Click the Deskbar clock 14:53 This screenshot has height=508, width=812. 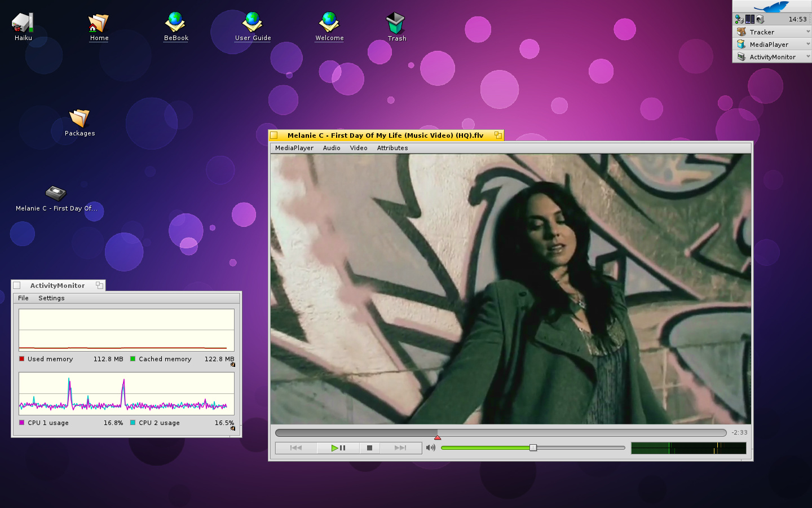pos(798,19)
